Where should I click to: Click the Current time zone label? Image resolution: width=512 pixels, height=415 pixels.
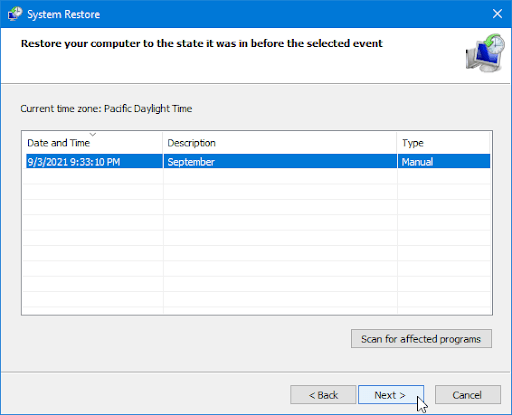[106, 109]
